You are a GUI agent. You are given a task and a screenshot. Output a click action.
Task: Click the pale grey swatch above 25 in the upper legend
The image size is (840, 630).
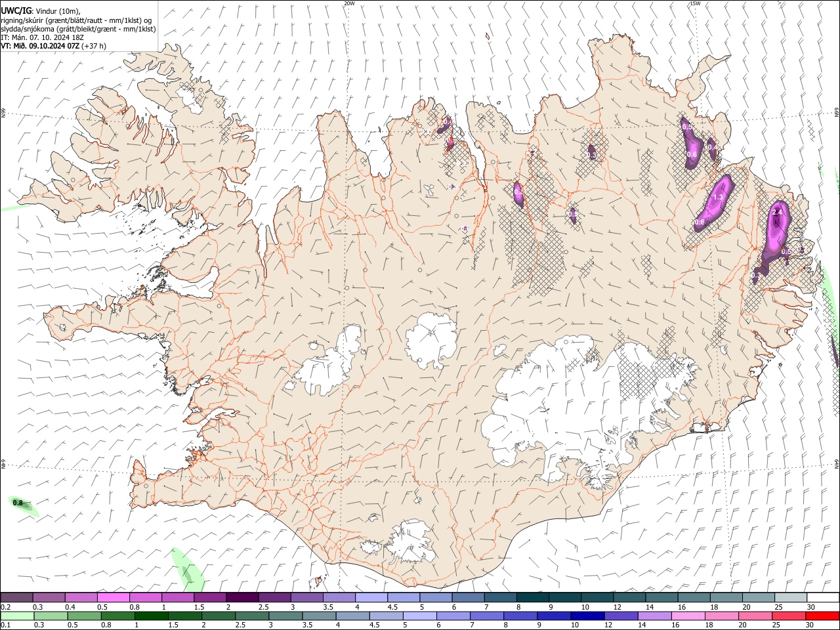[791, 598]
